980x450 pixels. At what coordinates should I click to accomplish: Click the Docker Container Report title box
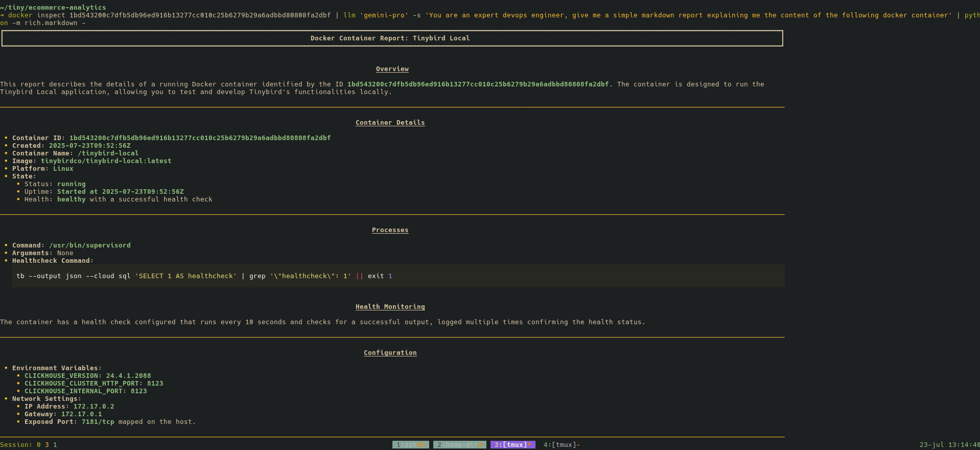[391, 38]
